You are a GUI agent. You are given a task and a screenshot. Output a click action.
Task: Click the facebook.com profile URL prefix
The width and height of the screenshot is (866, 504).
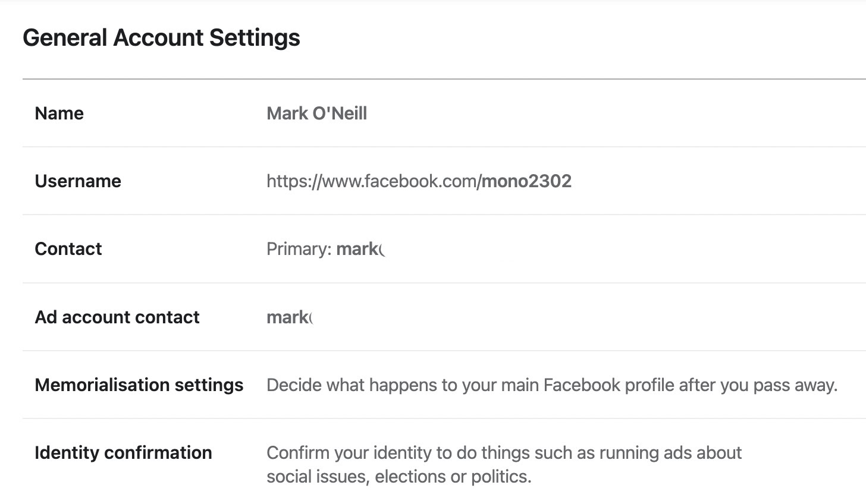tap(374, 181)
